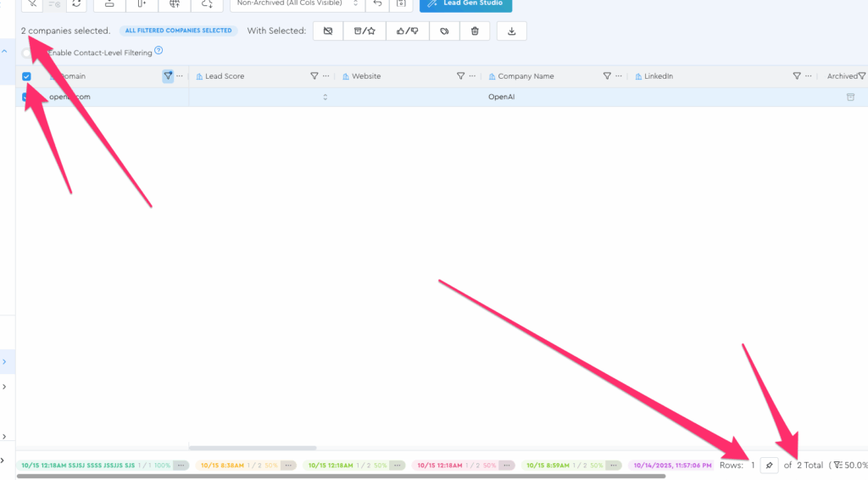Click the download icon next to trash
868x480 pixels.
(x=511, y=31)
